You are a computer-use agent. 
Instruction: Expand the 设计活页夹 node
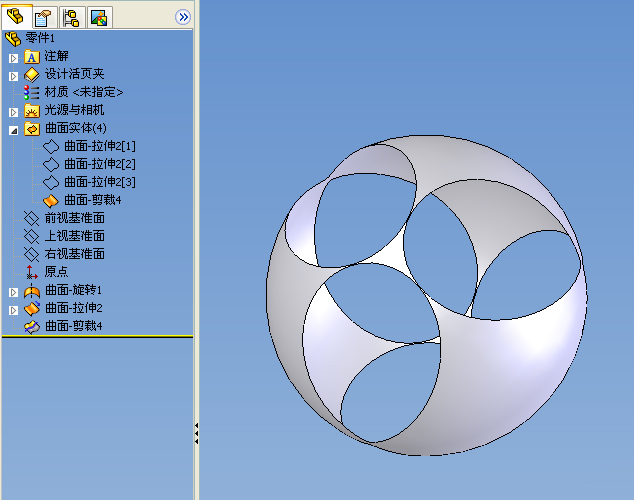(13, 76)
